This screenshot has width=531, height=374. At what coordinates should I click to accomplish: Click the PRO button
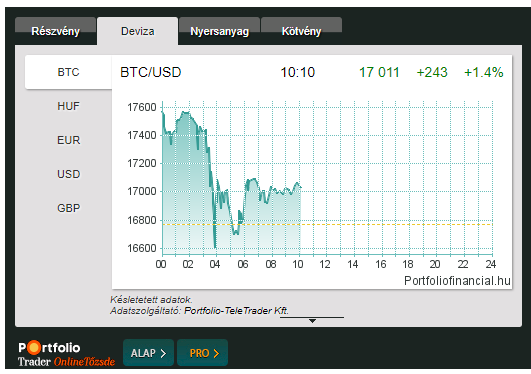pyautogui.click(x=203, y=353)
